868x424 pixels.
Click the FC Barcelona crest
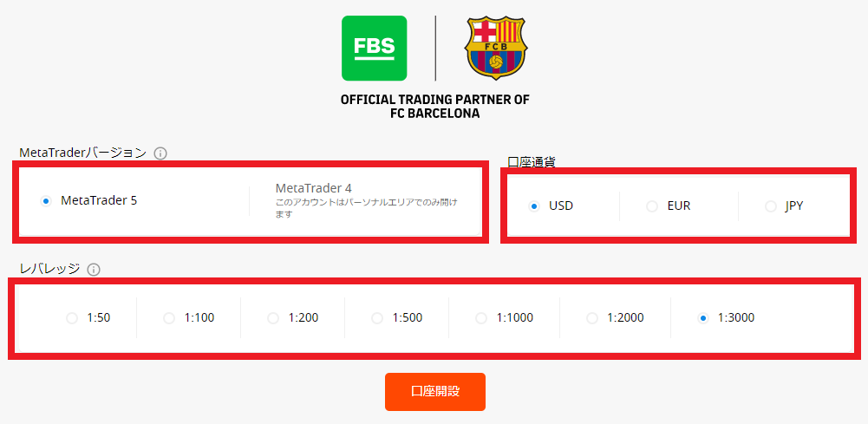[495, 49]
